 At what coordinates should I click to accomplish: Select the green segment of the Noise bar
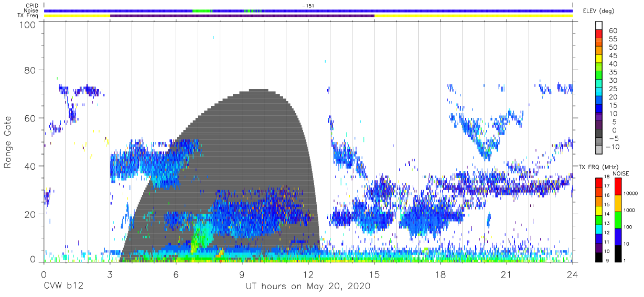pyautogui.click(x=202, y=10)
